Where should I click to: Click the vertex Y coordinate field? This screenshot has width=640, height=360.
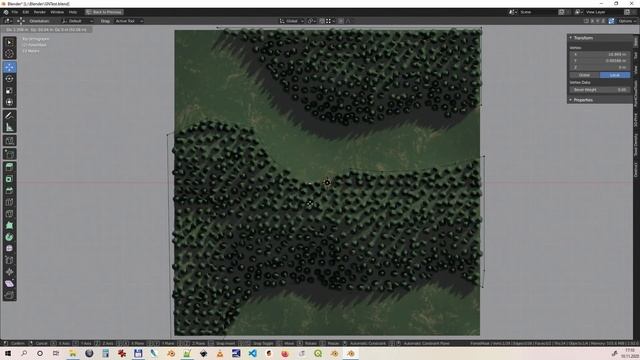[x=600, y=60]
